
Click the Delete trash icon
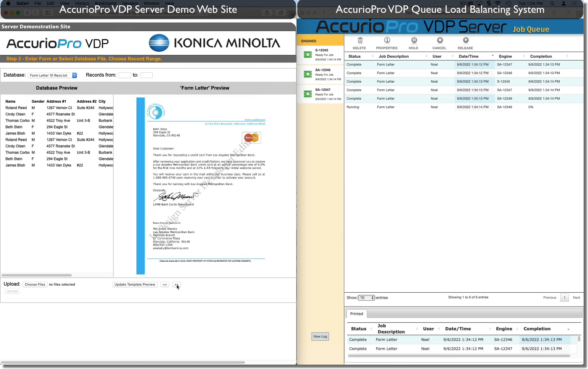[360, 41]
